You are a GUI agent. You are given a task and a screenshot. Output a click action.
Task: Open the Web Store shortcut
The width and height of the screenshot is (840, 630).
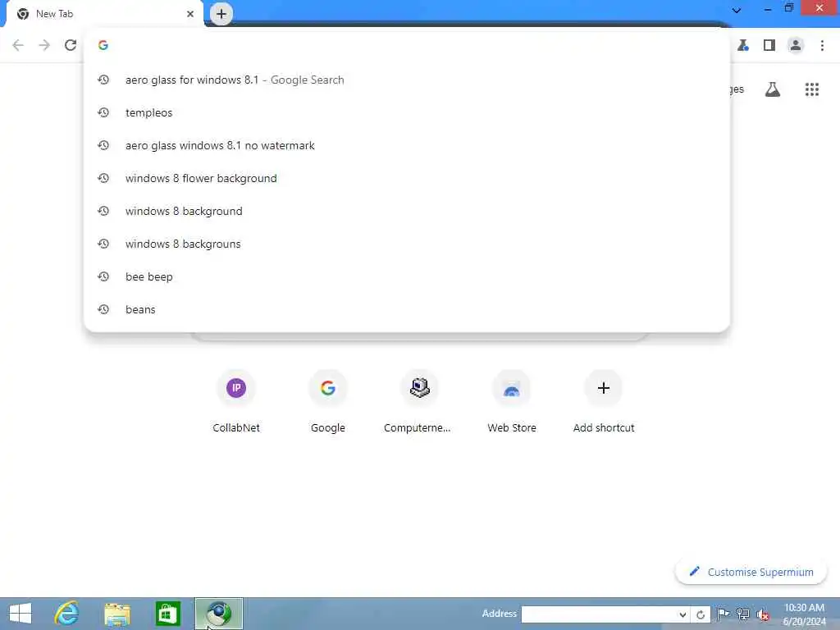[512, 401]
